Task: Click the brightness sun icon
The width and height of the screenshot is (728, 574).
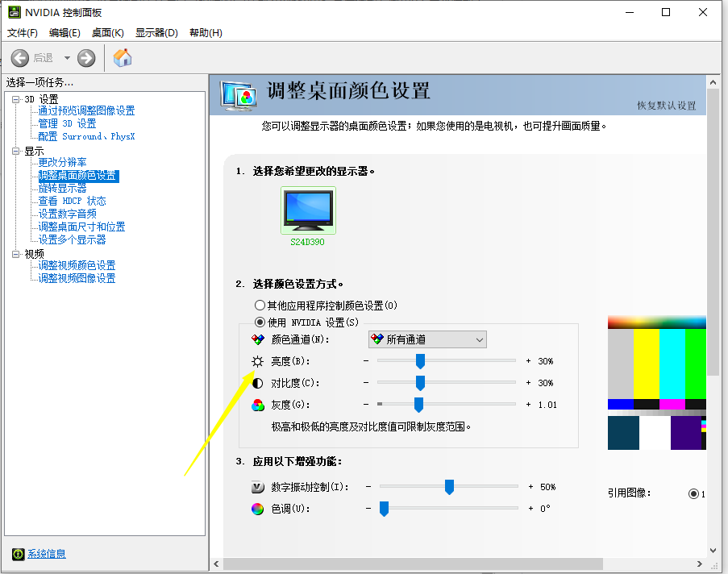Action: tap(257, 361)
